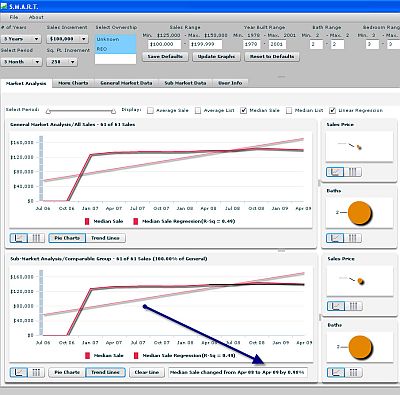Image resolution: width=400 pixels, height=395 pixels.
Task: Click the Update Graphs button
Action: (x=216, y=57)
